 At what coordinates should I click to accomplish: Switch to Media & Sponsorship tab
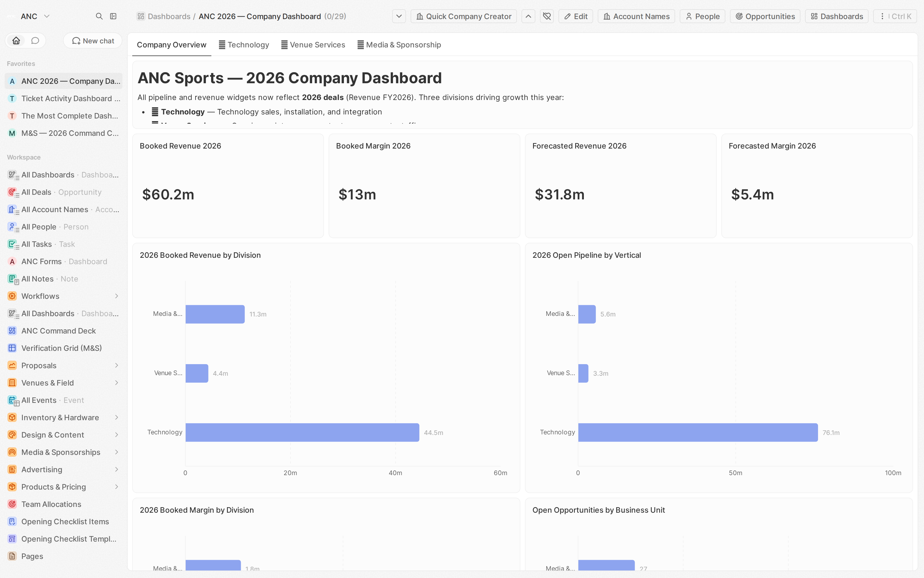pyautogui.click(x=399, y=45)
